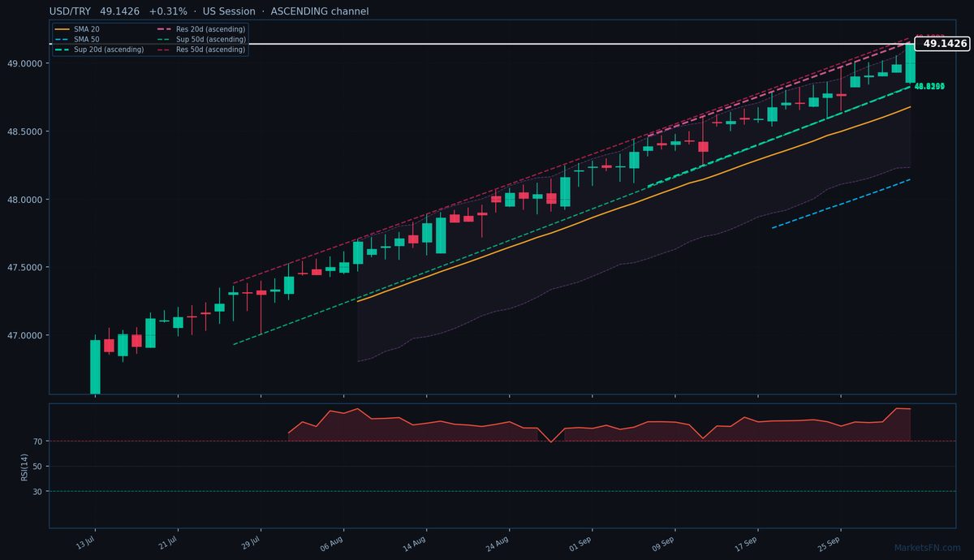Click the green support level label below price tag
The width and height of the screenshot is (974, 560).
[929, 86]
